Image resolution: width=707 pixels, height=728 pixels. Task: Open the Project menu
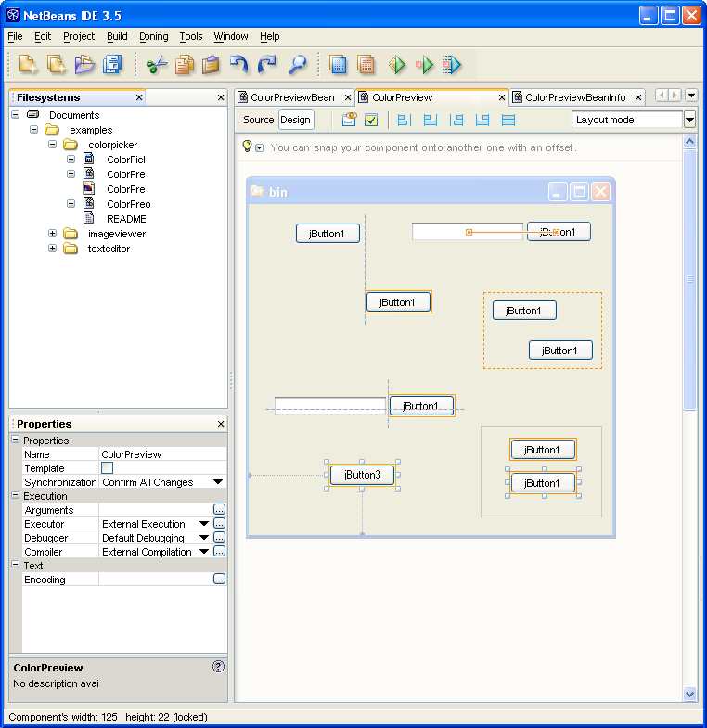tap(79, 36)
